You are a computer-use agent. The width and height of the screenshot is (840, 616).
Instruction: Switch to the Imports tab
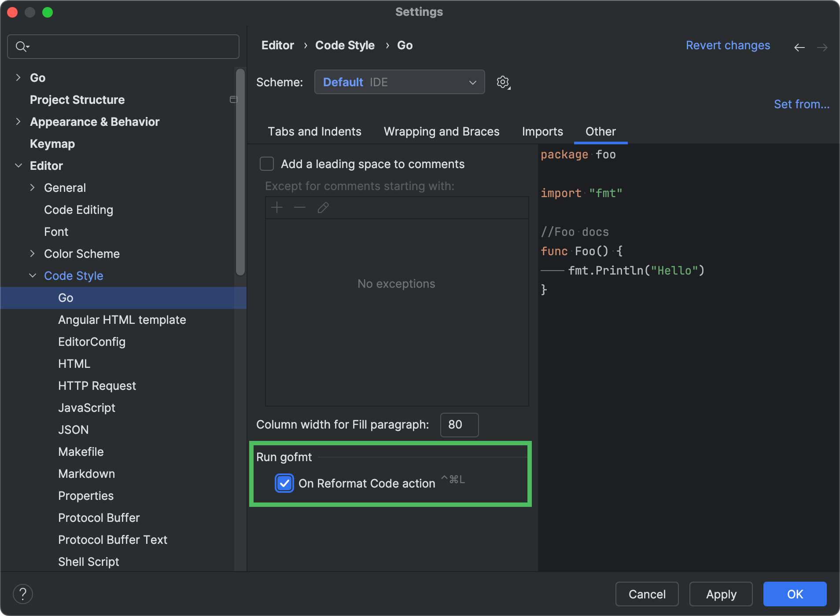[542, 132]
